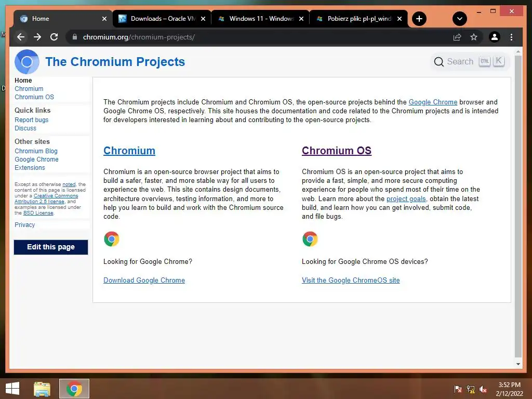Click the network tray icon
This screenshot has height=399, width=532.
coord(471,389)
